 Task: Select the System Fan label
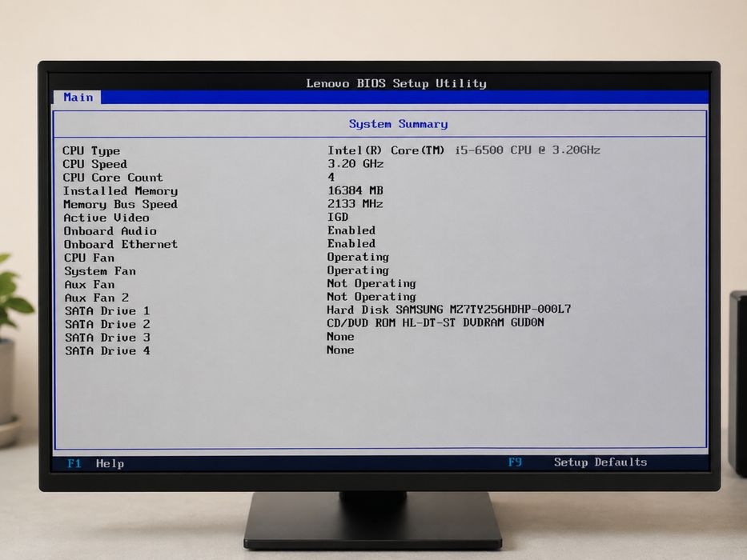(x=100, y=271)
